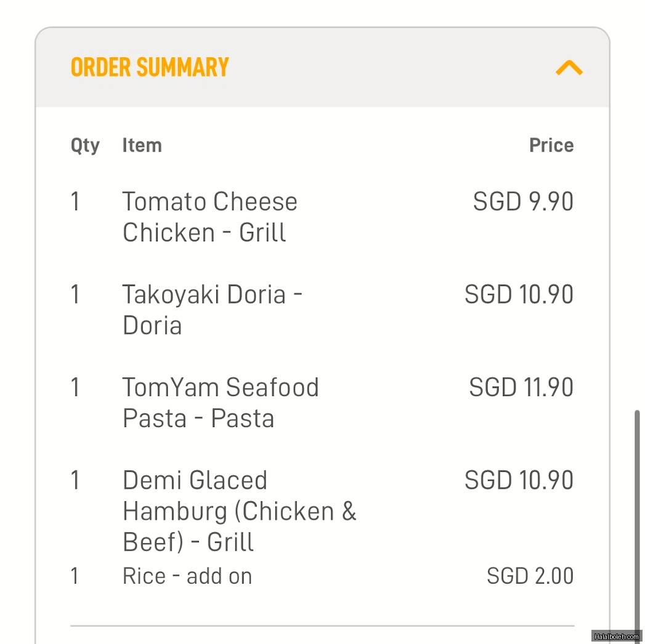Click the SGD 2.00 add-on price
645x644 pixels.
point(530,576)
